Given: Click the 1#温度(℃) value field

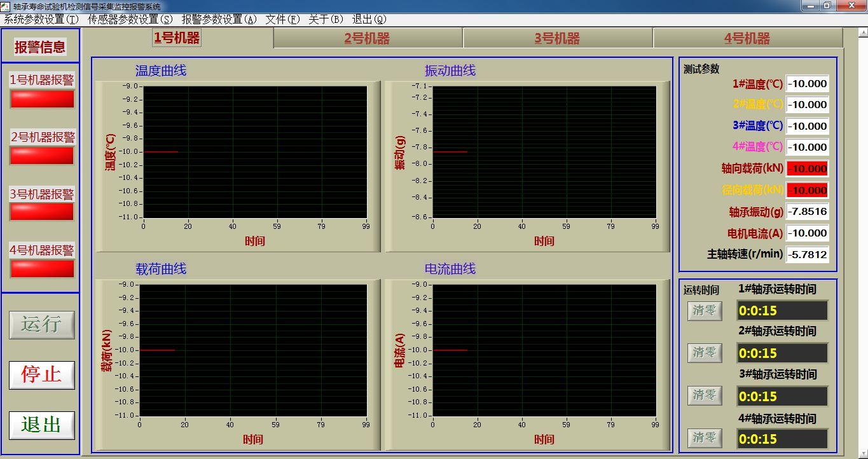Looking at the screenshot, I should pyautogui.click(x=808, y=84).
